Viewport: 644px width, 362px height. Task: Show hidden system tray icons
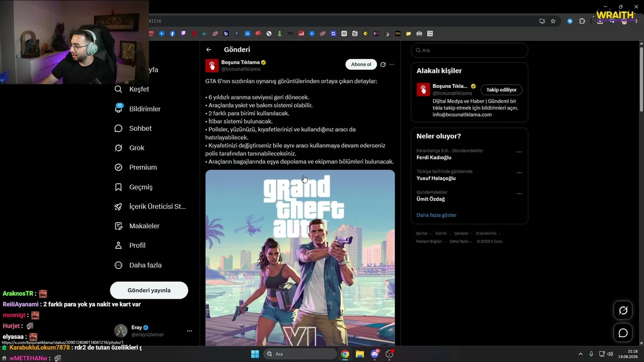click(581, 354)
